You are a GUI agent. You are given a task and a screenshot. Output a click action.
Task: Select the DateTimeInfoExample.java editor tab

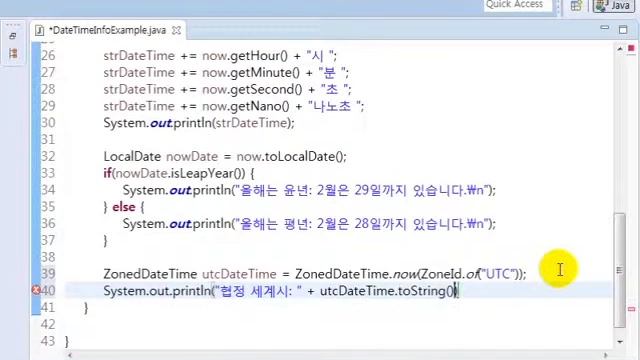tap(107, 30)
